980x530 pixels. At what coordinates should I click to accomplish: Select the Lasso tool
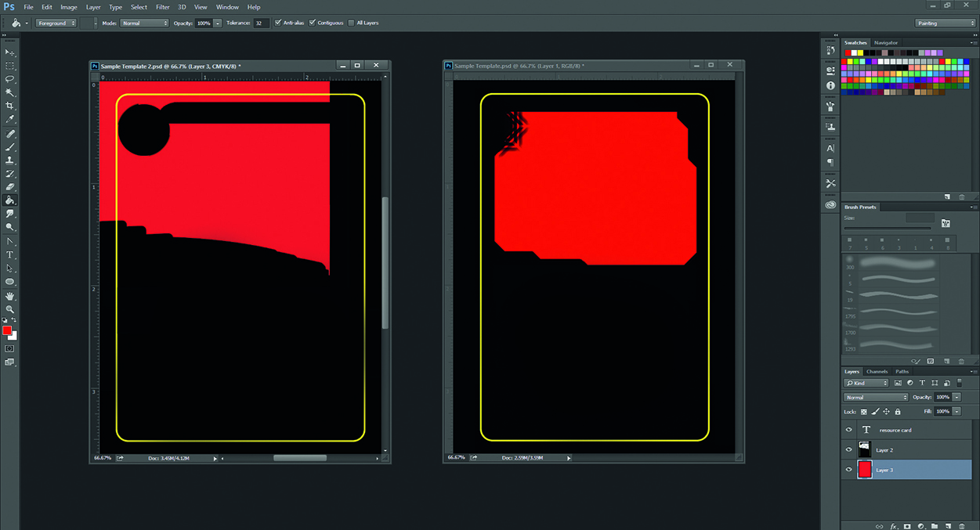pyautogui.click(x=10, y=79)
